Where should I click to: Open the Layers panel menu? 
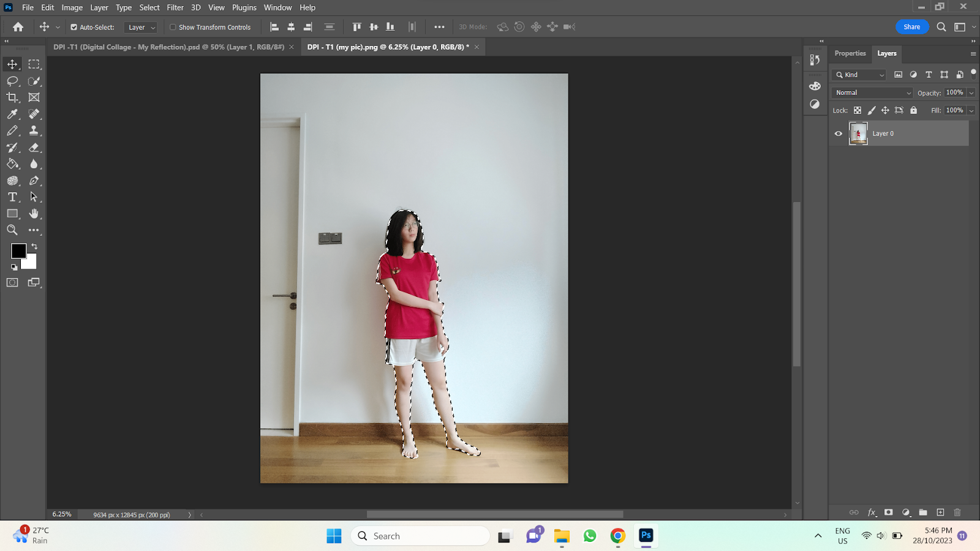pyautogui.click(x=973, y=54)
